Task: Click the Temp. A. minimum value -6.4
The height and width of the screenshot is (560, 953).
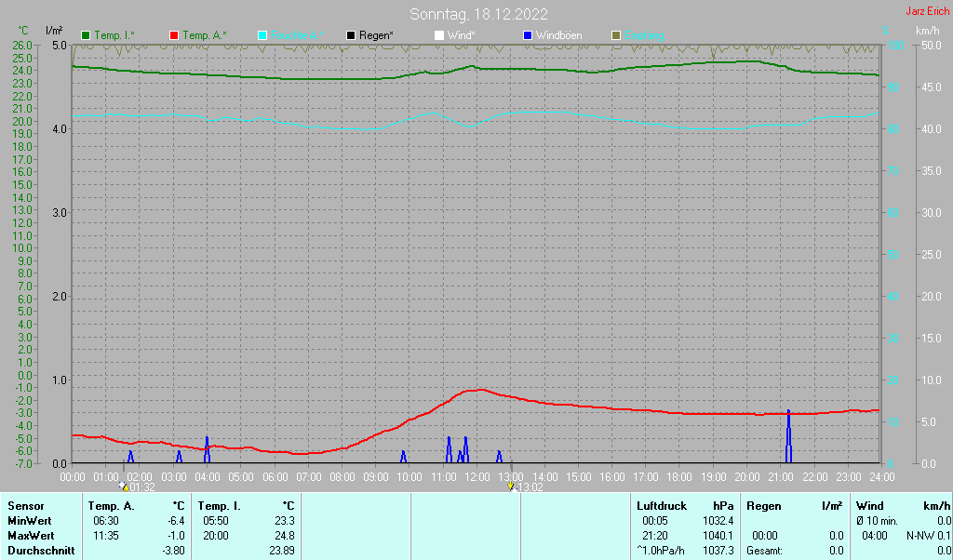Action: pos(176,521)
